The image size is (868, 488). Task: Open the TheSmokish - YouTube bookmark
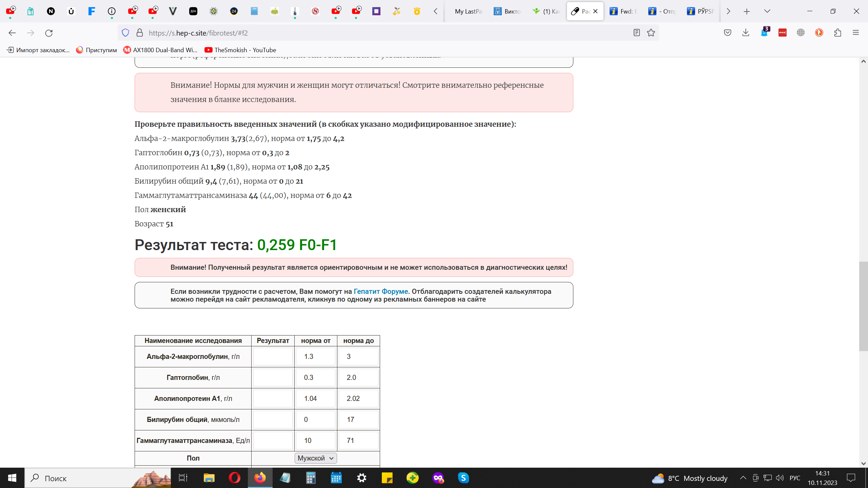pos(240,50)
